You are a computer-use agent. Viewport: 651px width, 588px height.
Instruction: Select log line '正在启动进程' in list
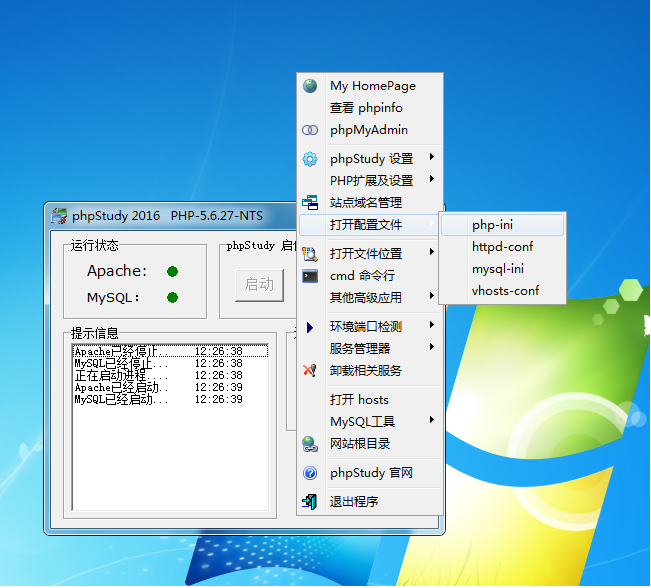pos(170,376)
